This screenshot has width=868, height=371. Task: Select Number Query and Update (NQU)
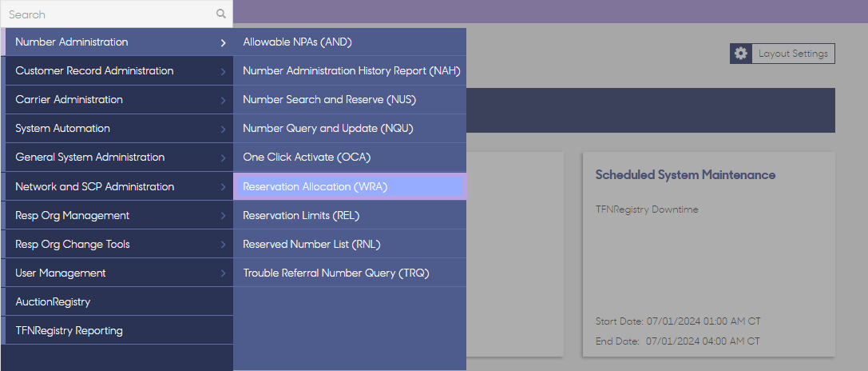pyautogui.click(x=349, y=129)
